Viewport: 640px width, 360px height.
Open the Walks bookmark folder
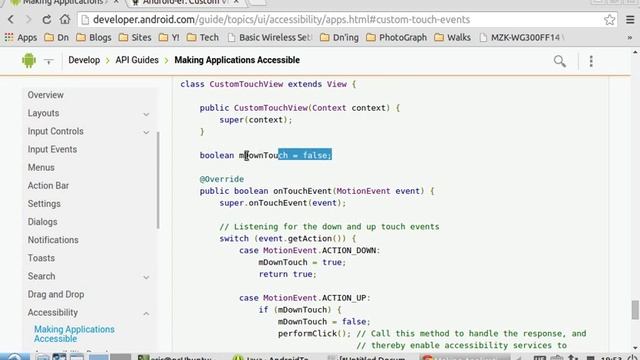click(453, 38)
